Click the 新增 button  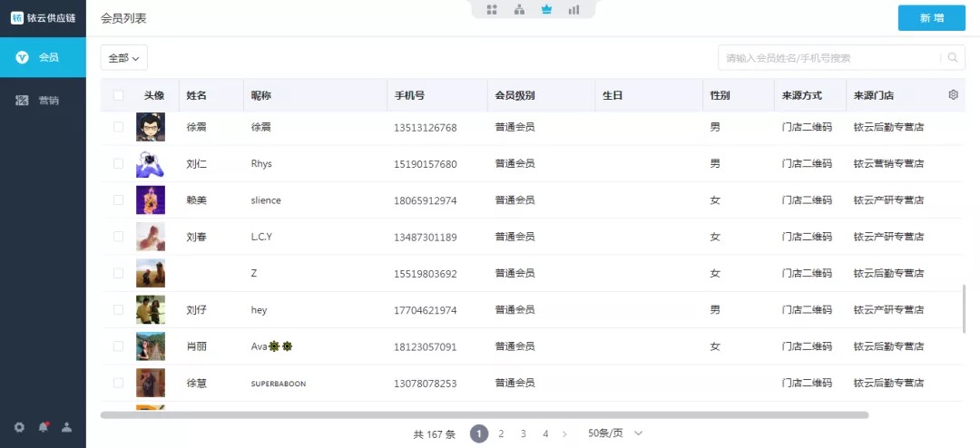pos(931,18)
